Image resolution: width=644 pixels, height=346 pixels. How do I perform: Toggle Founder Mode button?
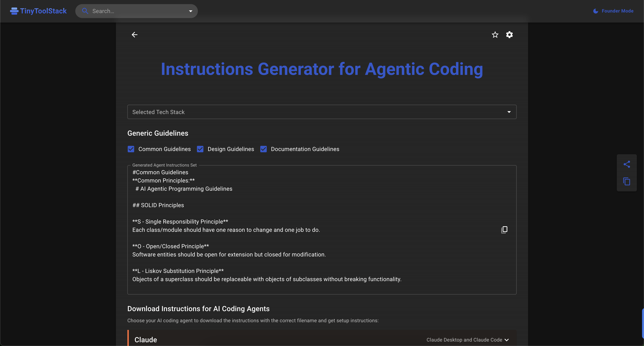point(613,11)
